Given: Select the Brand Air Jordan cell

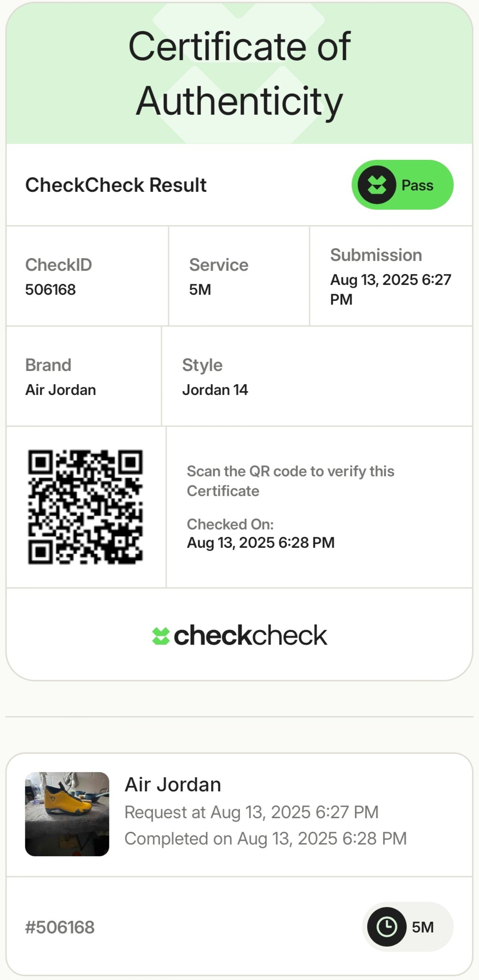Looking at the screenshot, I should (61, 390).
